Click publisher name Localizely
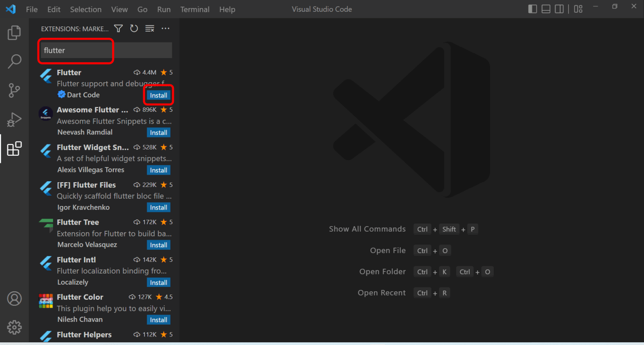Viewport: 644px width, 345px height. [x=73, y=282]
